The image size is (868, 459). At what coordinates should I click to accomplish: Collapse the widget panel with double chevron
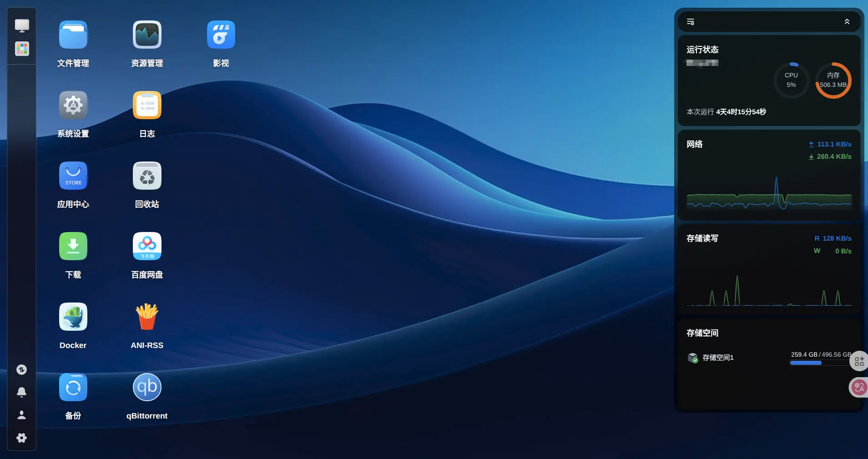847,22
